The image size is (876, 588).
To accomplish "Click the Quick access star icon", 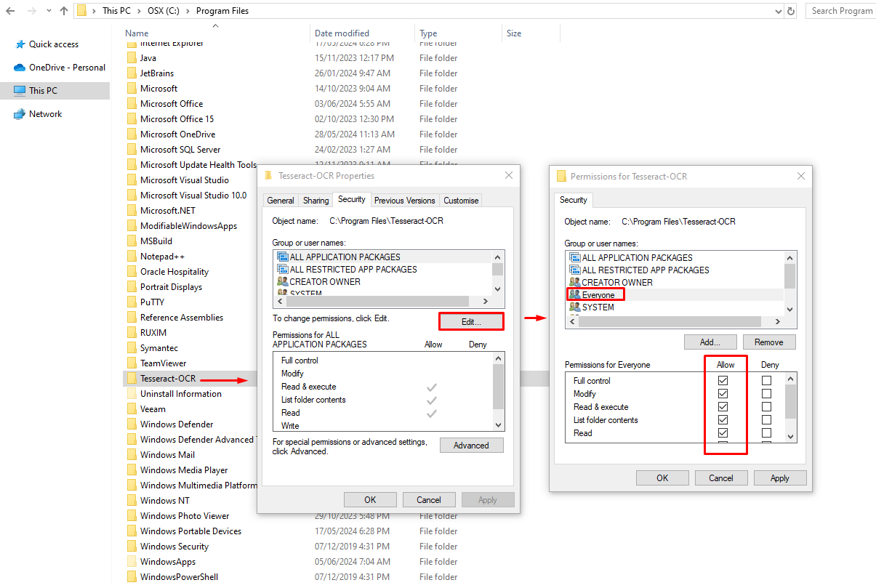I will click(20, 44).
